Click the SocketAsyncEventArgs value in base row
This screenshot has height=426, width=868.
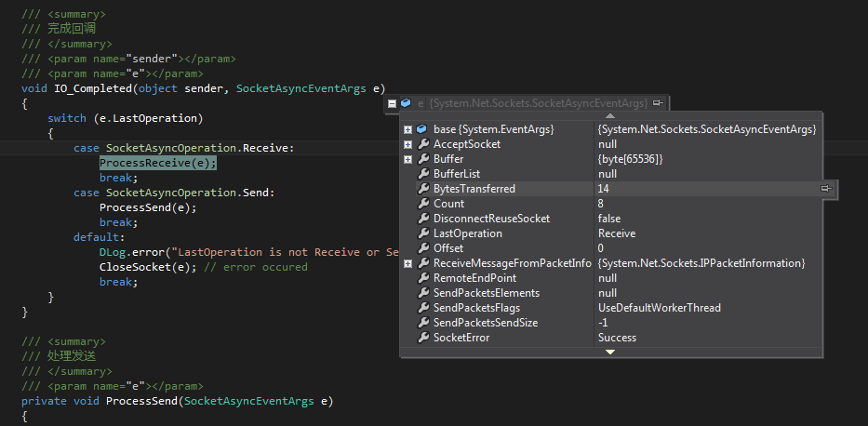707,129
